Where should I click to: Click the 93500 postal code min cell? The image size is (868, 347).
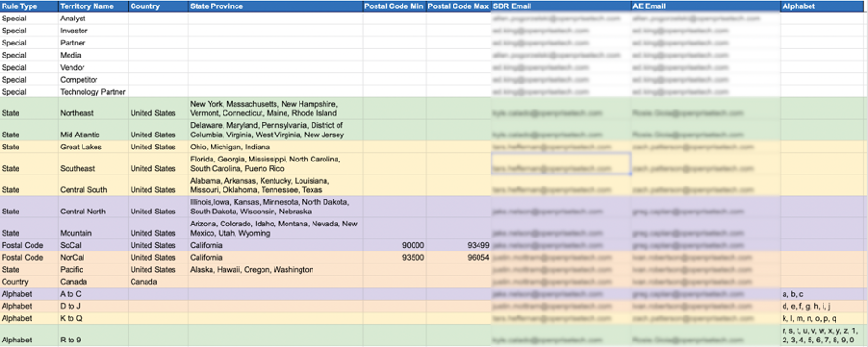tap(394, 257)
